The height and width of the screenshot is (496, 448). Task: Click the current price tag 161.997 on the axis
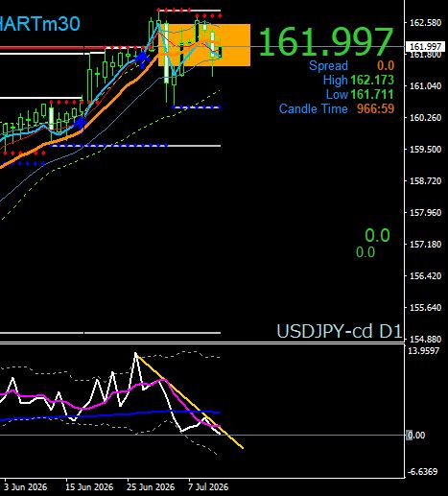pos(425,47)
